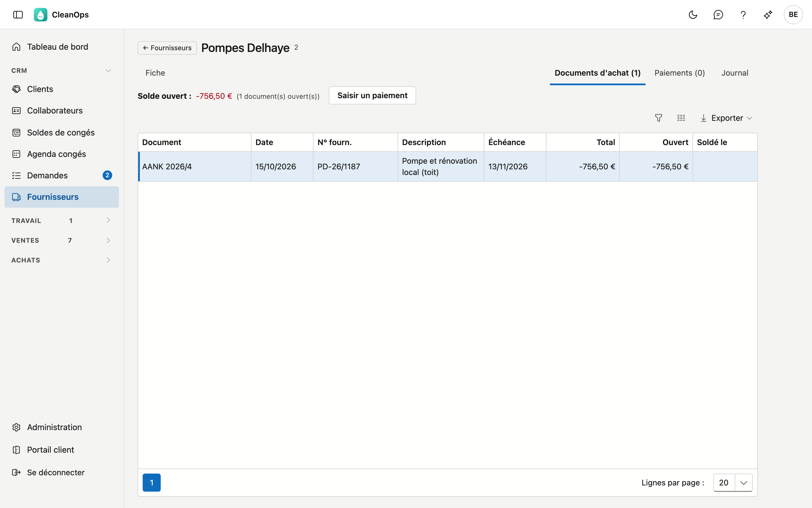Click the Total column header
The image size is (812, 508).
pyautogui.click(x=582, y=142)
